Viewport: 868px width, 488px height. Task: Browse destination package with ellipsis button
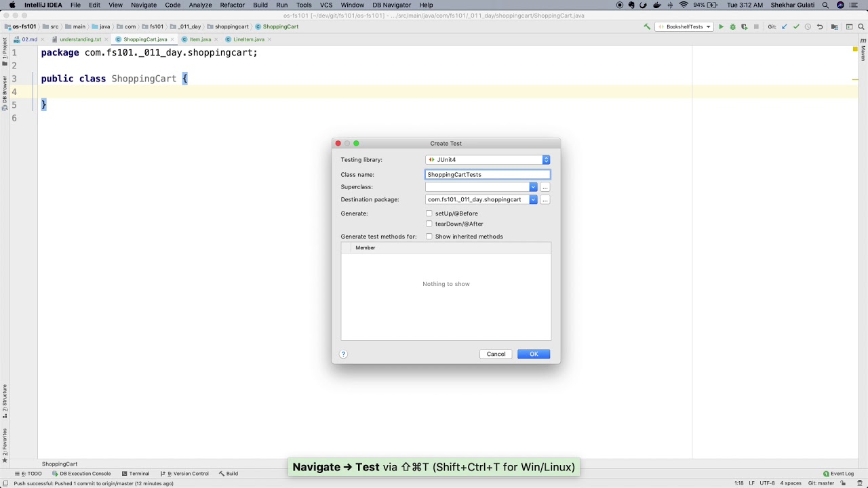click(545, 200)
